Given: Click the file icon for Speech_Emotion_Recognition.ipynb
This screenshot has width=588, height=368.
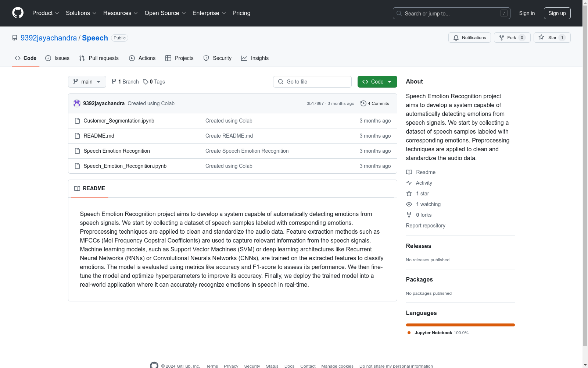Looking at the screenshot, I should pos(77,166).
